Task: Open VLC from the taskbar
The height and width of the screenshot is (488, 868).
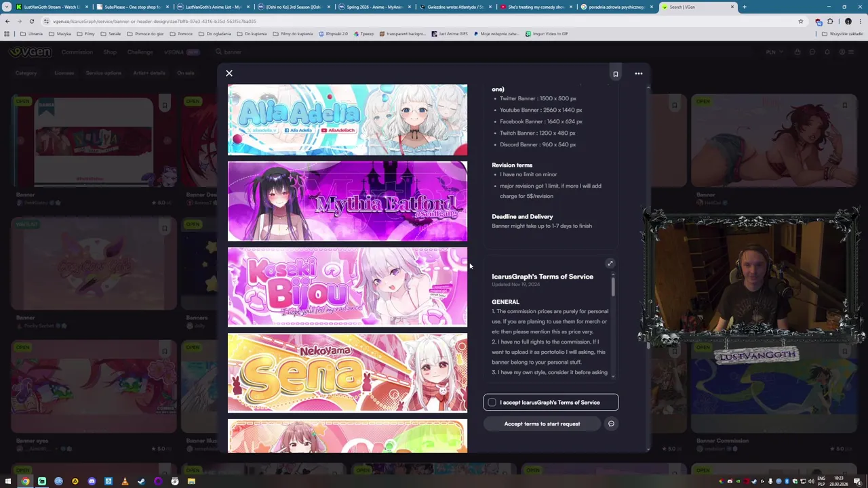Action: [x=125, y=481]
